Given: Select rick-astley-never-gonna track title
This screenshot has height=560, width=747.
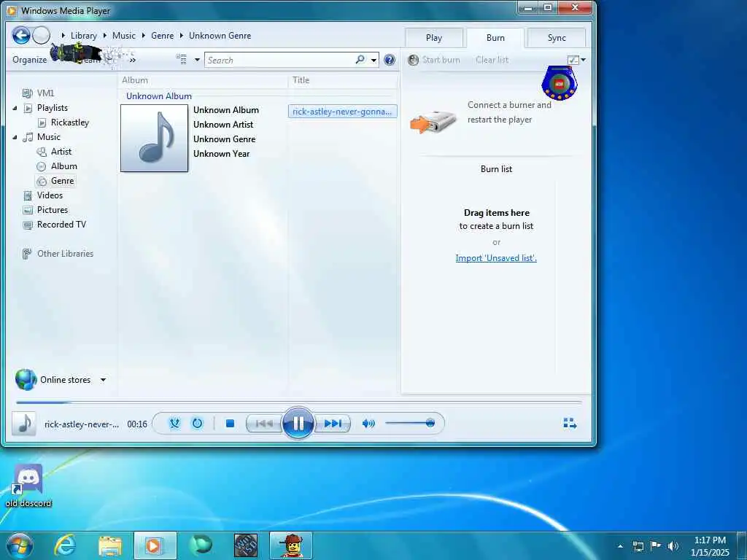Looking at the screenshot, I should pos(342,112).
